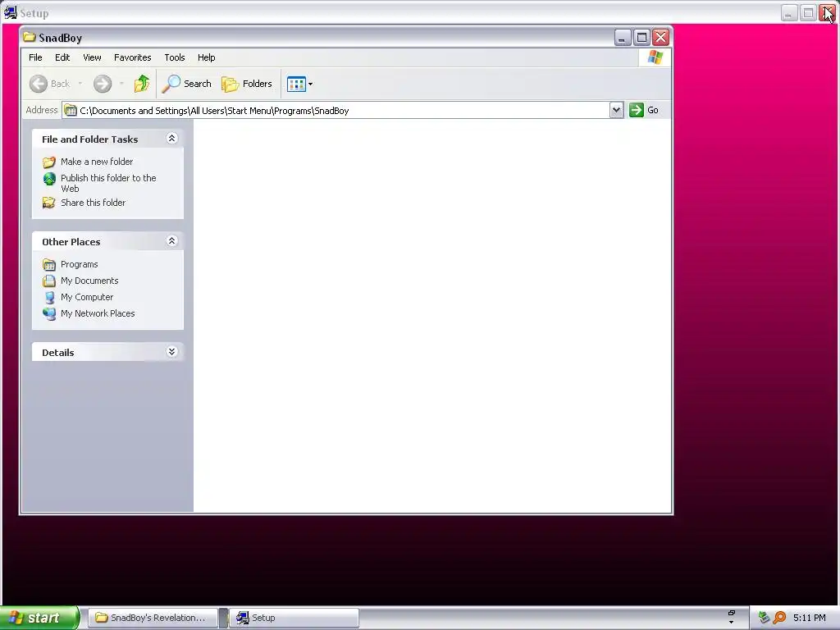The image size is (840, 630).
Task: Click the Publish to Web globe icon
Action: click(x=49, y=178)
